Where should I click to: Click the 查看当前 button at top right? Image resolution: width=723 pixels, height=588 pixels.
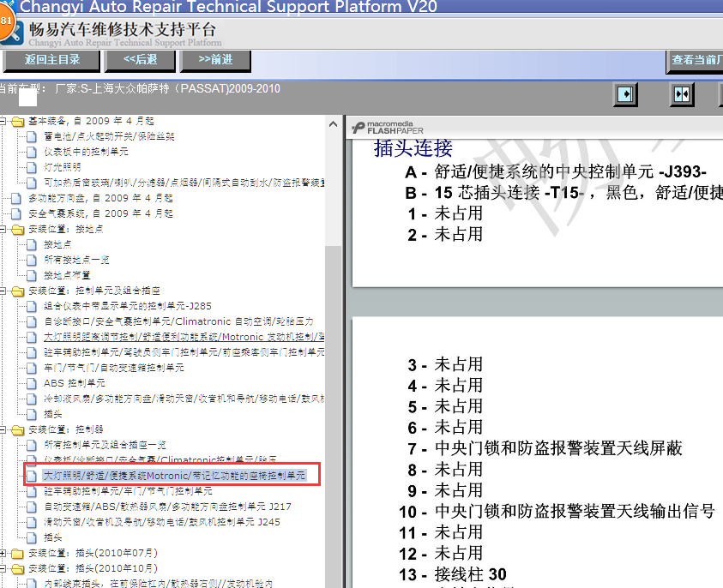click(x=695, y=60)
